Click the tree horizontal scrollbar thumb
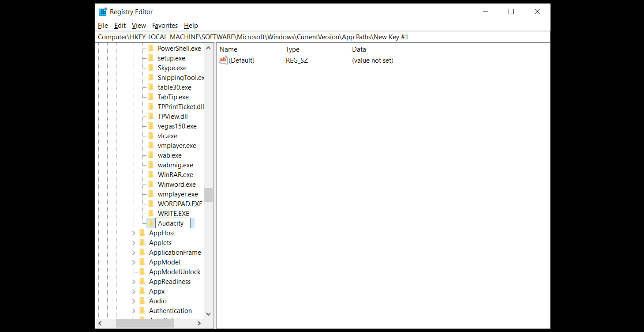 [145, 324]
